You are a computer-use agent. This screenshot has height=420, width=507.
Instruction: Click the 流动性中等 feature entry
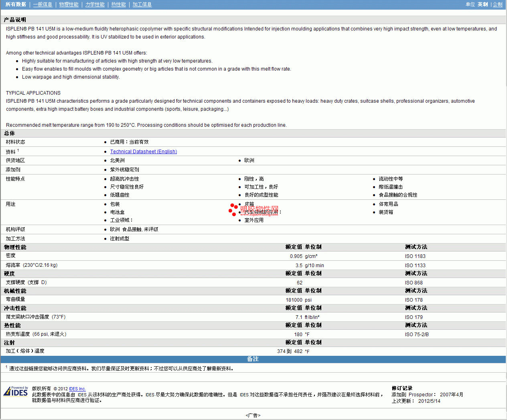[x=391, y=179]
